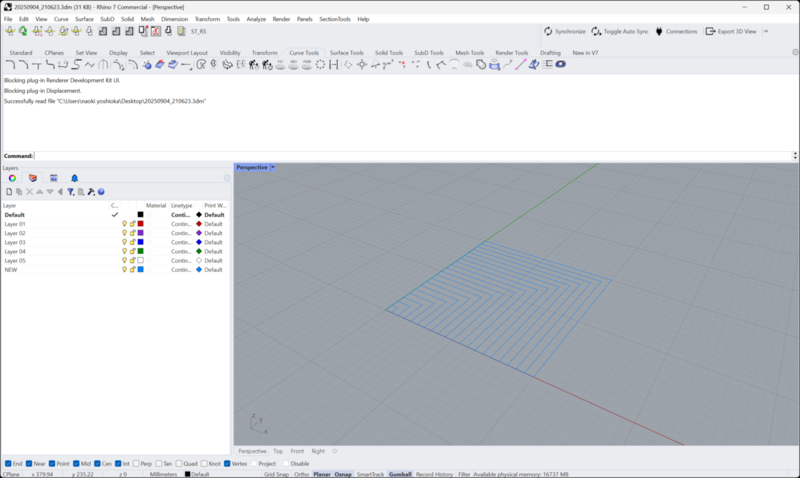Open layer Tools hammer icon

pos(91,192)
